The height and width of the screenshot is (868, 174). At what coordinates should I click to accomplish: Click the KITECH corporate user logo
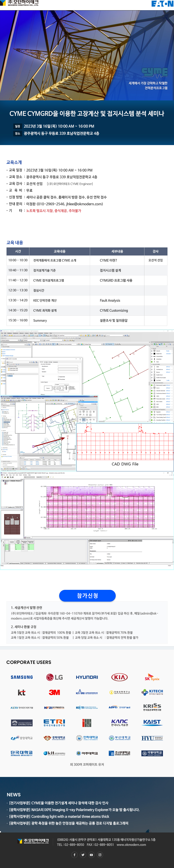click(152, 692)
